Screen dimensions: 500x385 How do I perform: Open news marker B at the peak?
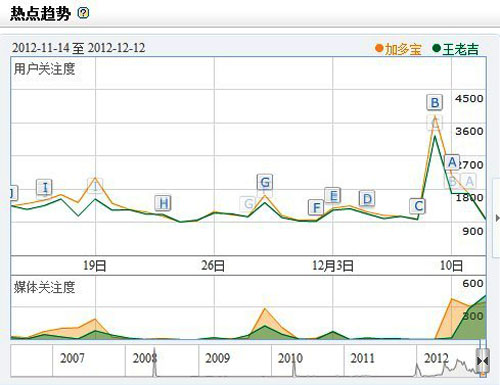click(435, 103)
